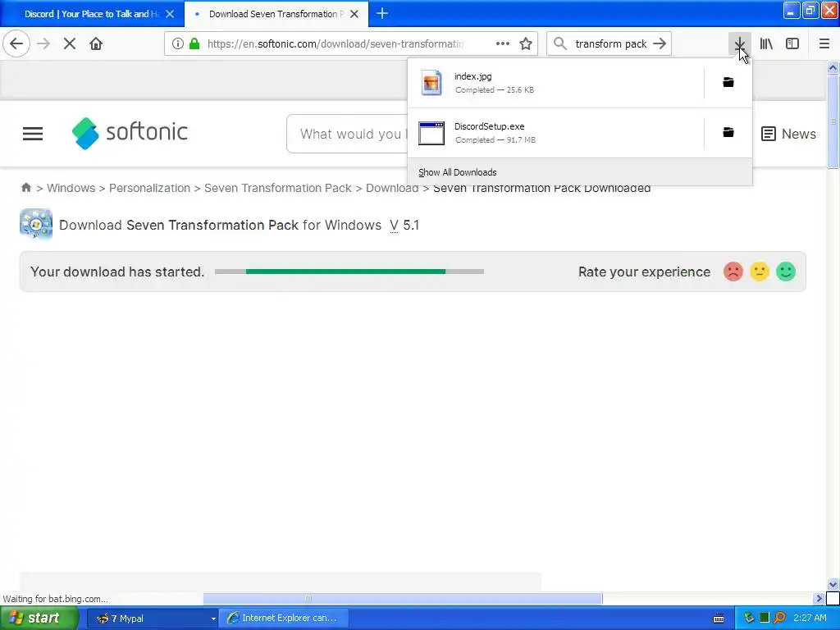Image resolution: width=840 pixels, height=630 pixels.
Task: Click the green padlock security icon
Action: coord(194,43)
